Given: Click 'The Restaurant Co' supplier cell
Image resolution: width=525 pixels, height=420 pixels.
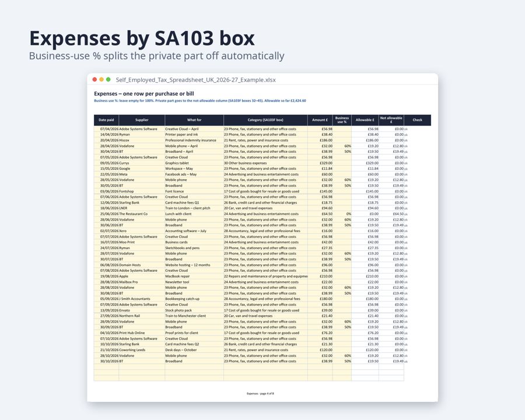Looking at the screenshot, I should [142, 214].
